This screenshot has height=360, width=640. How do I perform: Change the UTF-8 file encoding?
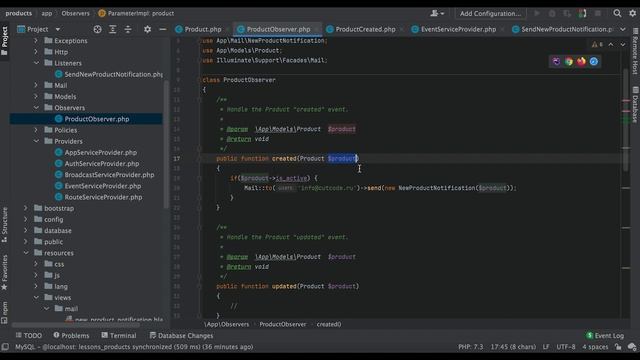coord(566,347)
